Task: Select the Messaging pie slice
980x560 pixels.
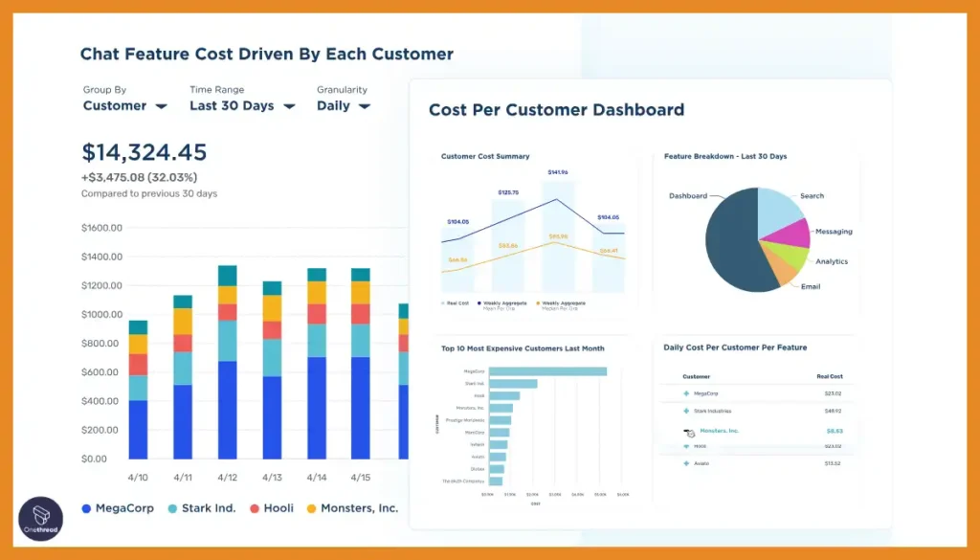Action: pyautogui.click(x=792, y=235)
